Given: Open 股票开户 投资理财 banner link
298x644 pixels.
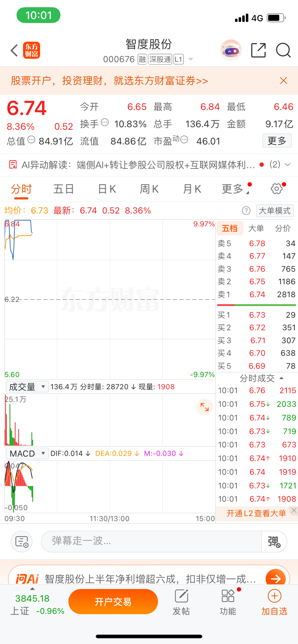Looking at the screenshot, I should tap(109, 80).
